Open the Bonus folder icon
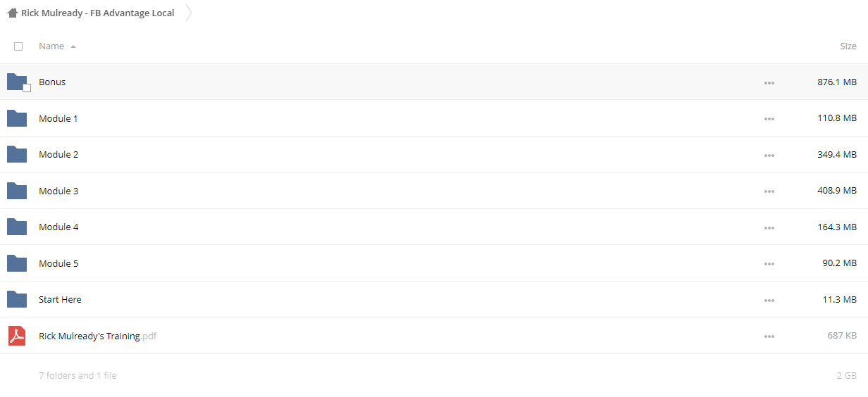The image size is (868, 397). (17, 82)
